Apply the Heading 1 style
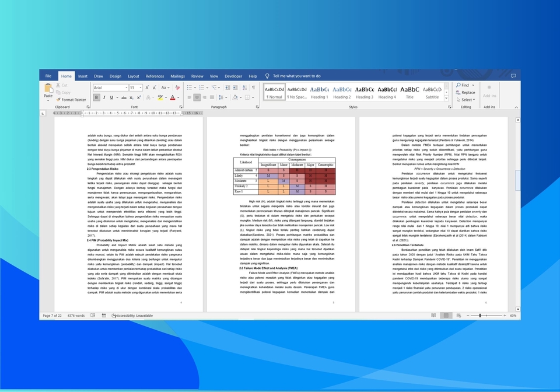This screenshot has height=392, width=560. coord(319,93)
